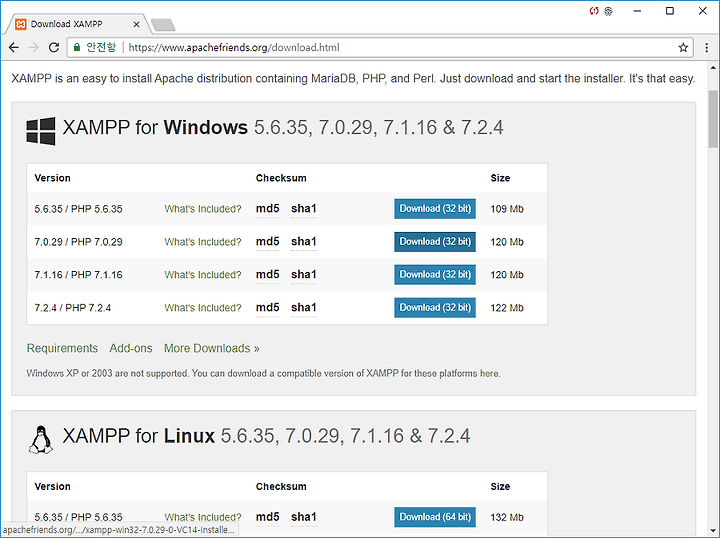Show md5 checksum for Windows 7.1.16
Image resolution: width=720 pixels, height=538 pixels.
click(x=267, y=275)
